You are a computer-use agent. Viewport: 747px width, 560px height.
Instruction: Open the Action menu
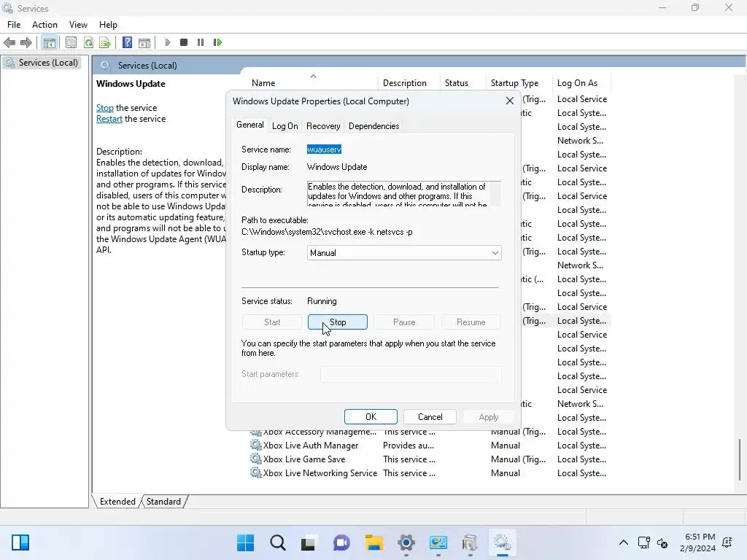44,25
